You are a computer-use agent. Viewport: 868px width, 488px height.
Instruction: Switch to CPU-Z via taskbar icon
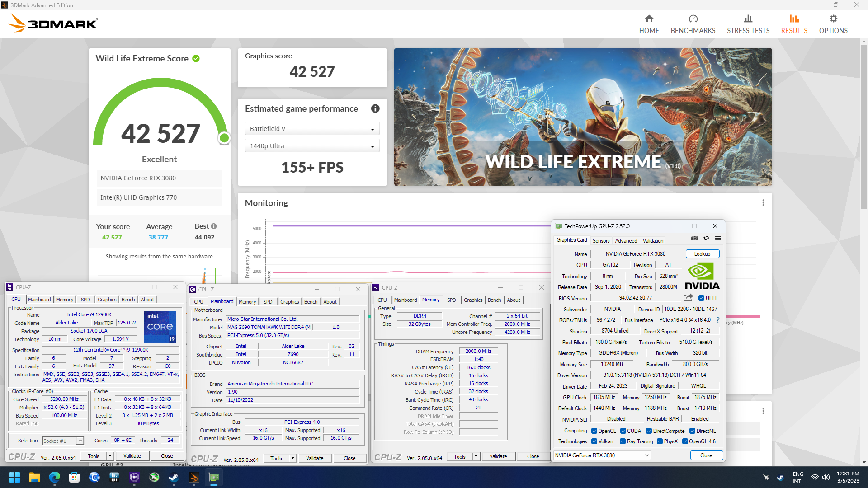pyautogui.click(x=134, y=477)
